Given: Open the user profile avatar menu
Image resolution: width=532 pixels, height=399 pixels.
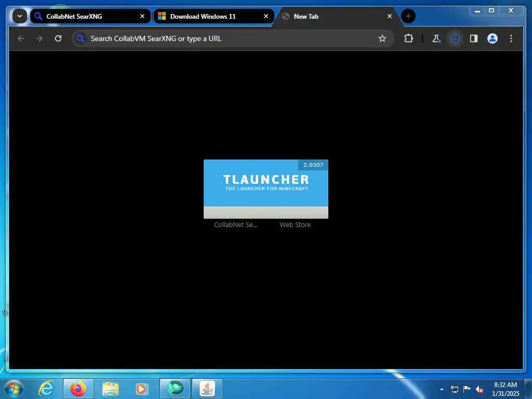Looking at the screenshot, I should tap(493, 38).
